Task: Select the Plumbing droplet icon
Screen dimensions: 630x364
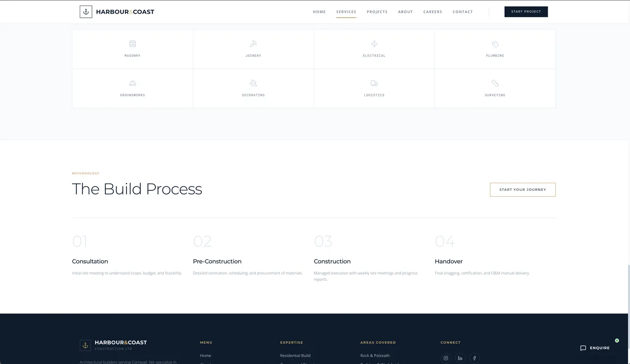Action: [x=495, y=44]
